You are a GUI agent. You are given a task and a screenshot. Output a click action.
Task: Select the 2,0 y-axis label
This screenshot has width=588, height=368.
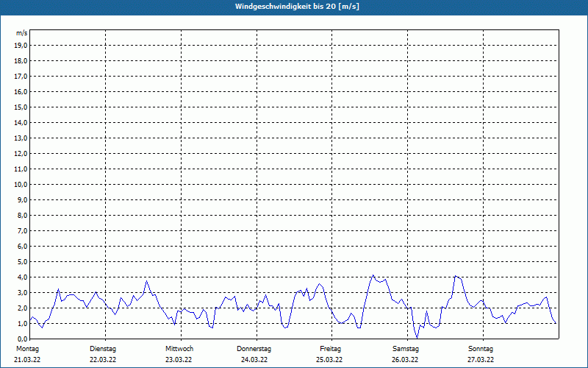pos(22,308)
